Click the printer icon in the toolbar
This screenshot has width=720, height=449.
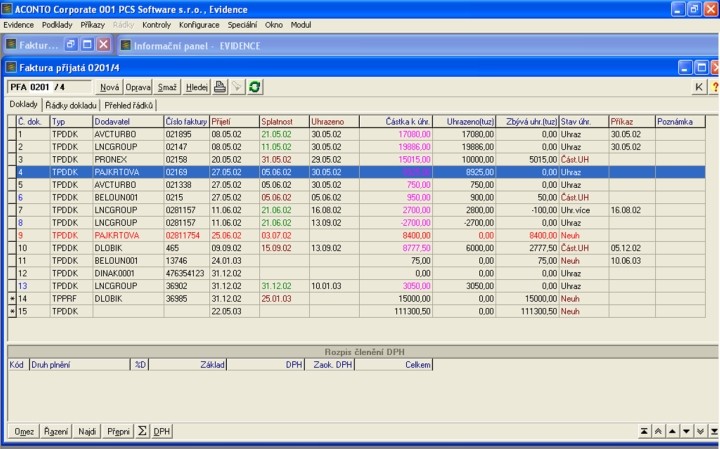pos(220,88)
